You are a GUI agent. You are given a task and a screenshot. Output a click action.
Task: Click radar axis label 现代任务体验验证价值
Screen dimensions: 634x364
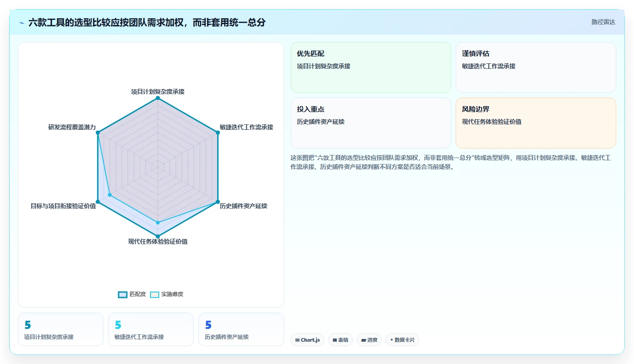(158, 241)
